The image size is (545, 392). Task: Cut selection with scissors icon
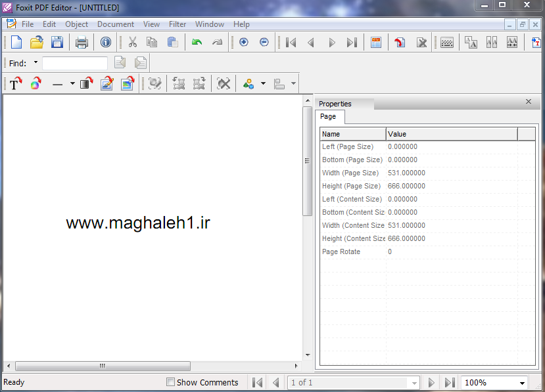132,43
